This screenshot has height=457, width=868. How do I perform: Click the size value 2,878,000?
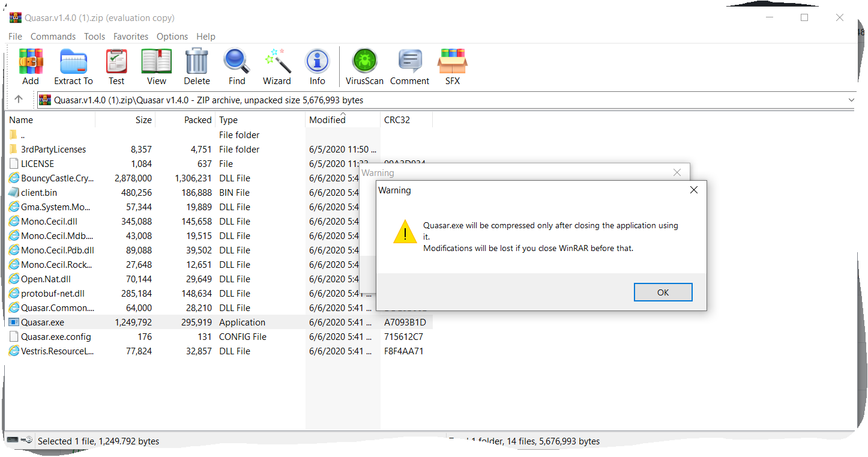tap(133, 178)
